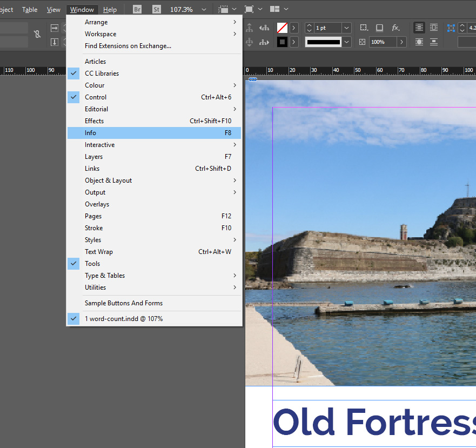Apply a drop shadow from the Control panel

(x=380, y=28)
